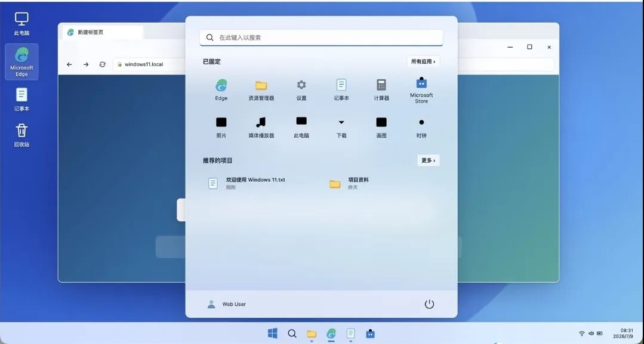Viewport: 644px width, 344px height.
Task: Maximize the Edge window
Action: click(x=529, y=47)
